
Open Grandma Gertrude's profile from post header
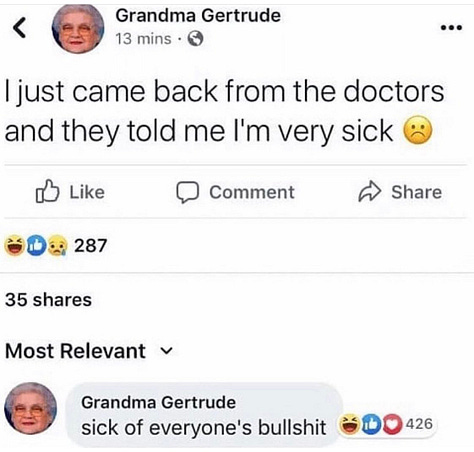pos(198,15)
